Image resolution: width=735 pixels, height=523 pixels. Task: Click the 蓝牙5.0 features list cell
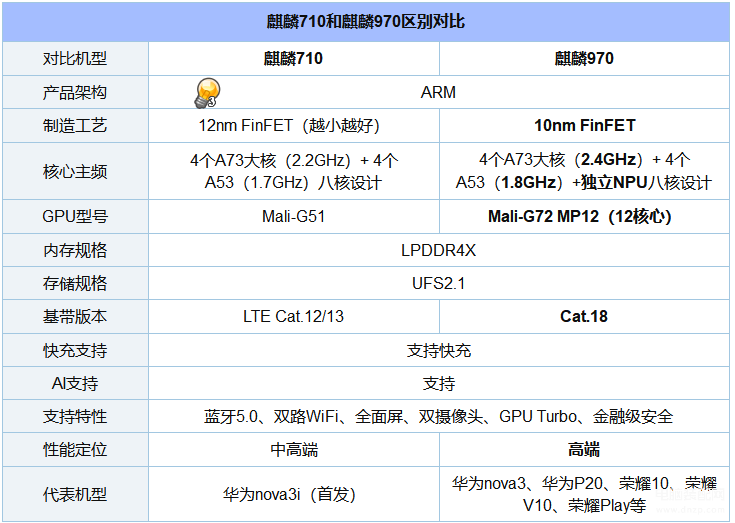pyautogui.click(x=438, y=417)
